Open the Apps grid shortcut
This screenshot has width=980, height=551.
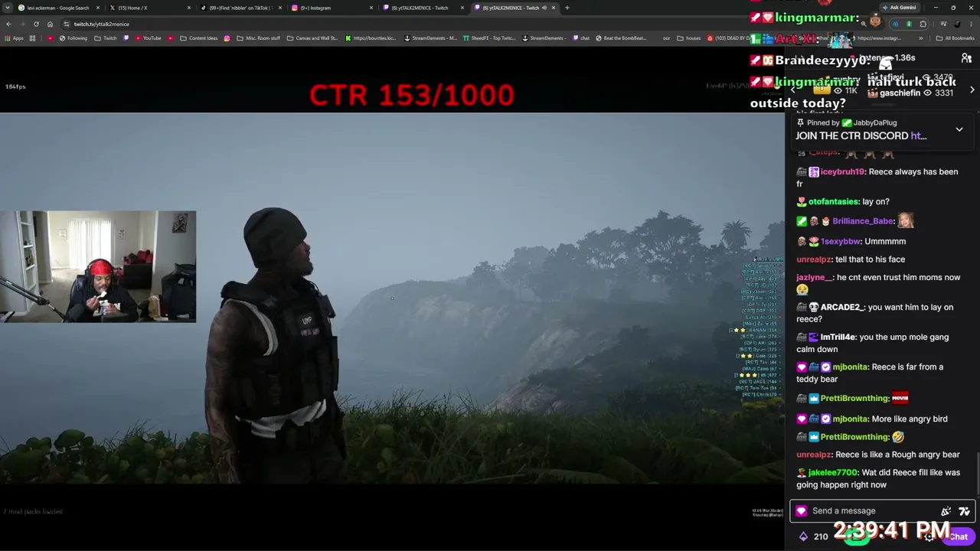click(x=14, y=38)
